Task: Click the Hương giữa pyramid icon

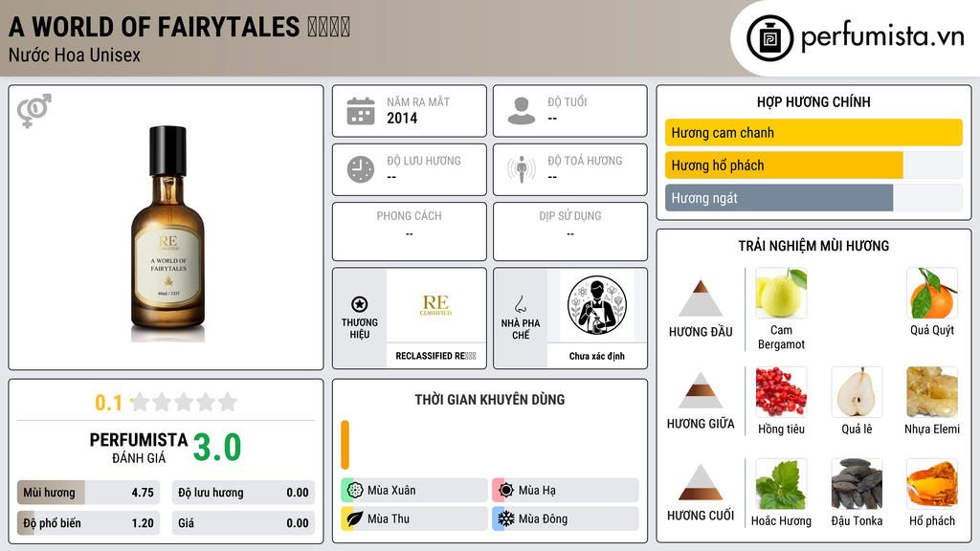Action: [x=701, y=390]
